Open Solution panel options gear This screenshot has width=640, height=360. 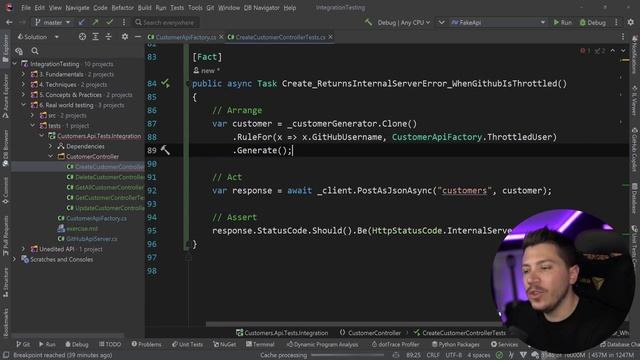point(124,37)
